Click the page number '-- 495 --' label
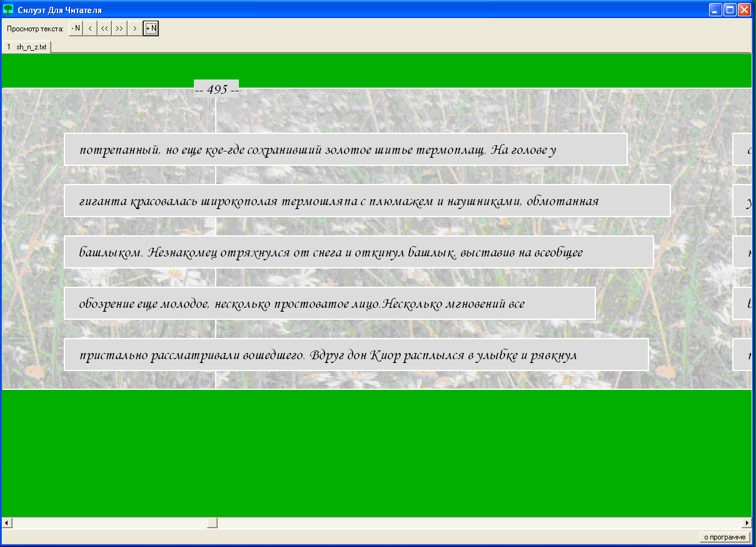 [x=216, y=89]
